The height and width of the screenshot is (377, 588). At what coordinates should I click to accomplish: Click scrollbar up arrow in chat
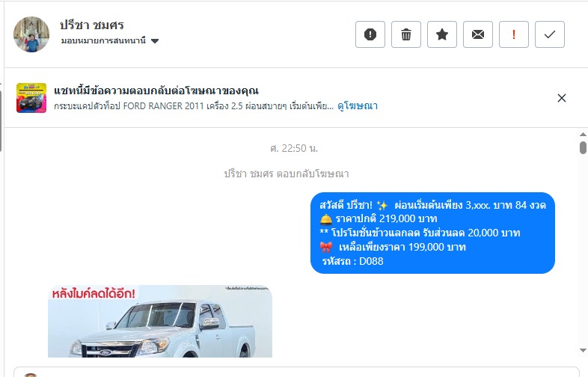tap(583, 135)
